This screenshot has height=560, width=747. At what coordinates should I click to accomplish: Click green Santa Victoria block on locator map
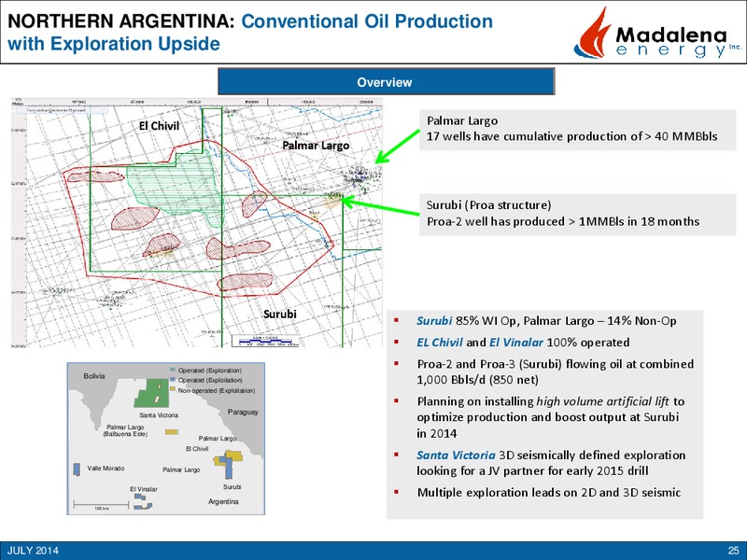coord(150,393)
